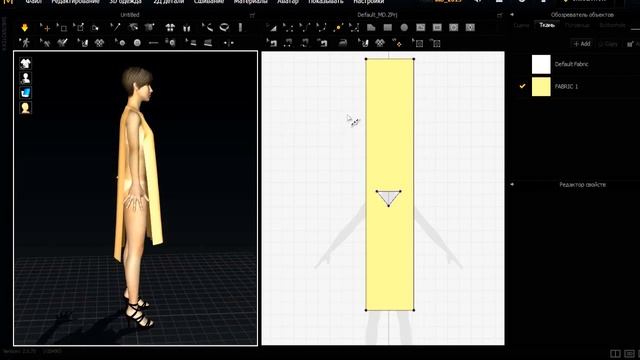Click the Copy fabric button
This screenshot has width=640, height=360.
pyautogui.click(x=608, y=44)
